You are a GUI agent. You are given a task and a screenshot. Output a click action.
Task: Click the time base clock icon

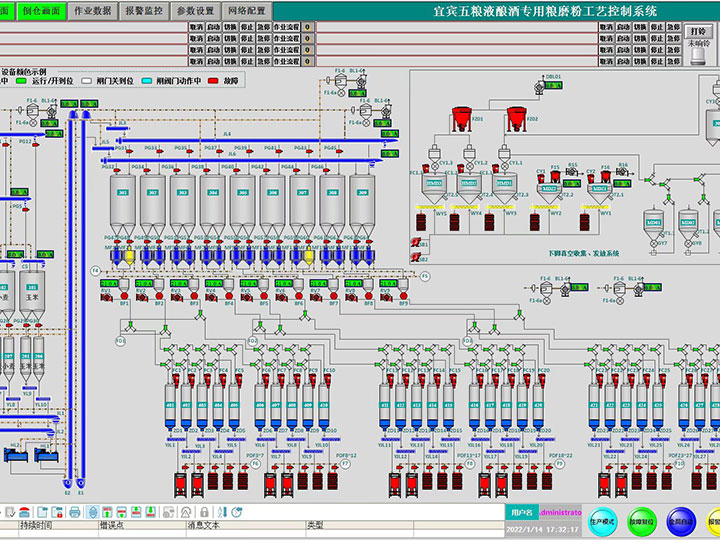coord(236,512)
